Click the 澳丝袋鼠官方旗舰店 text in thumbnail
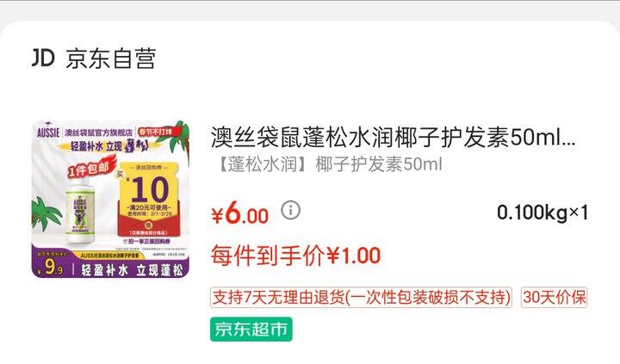The width and height of the screenshot is (620, 364). tap(98, 133)
